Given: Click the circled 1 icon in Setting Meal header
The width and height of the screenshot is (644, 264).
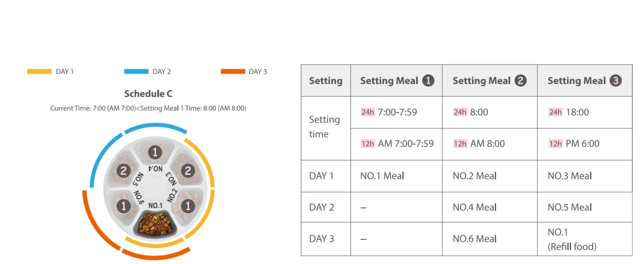Looking at the screenshot, I should tap(428, 81).
